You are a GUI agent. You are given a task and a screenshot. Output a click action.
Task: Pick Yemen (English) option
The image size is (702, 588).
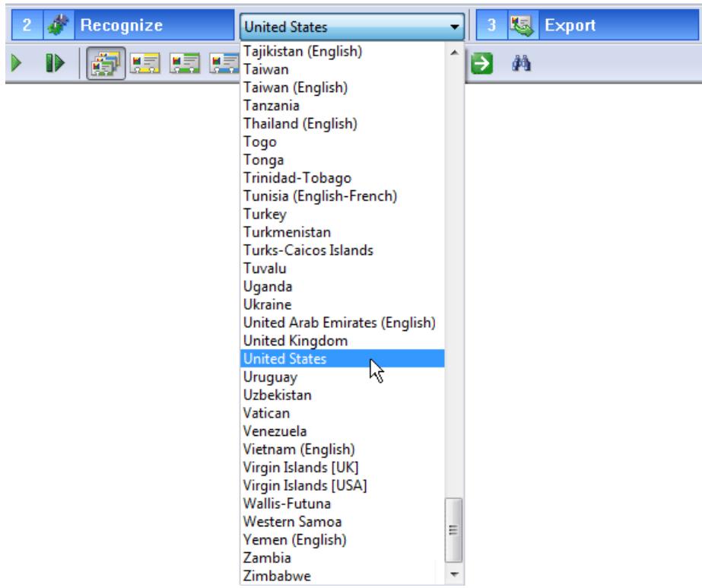coord(342,539)
